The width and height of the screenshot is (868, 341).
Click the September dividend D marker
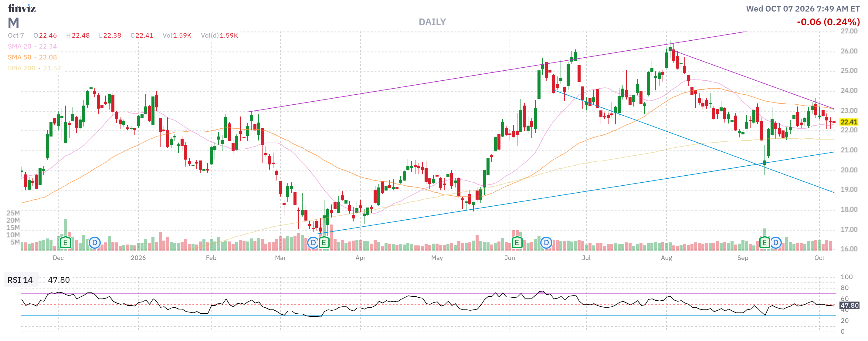[x=776, y=242]
